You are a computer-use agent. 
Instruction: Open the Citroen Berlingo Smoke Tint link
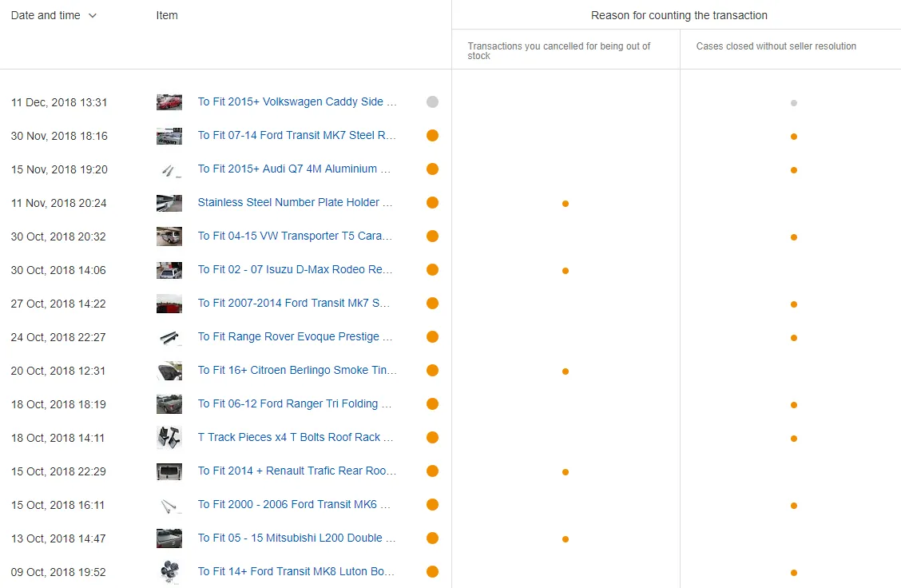click(x=297, y=370)
